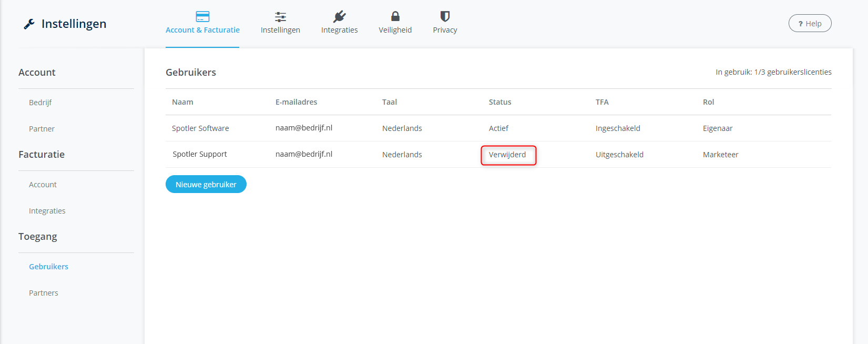Click the shield icon for Privacy

click(445, 16)
